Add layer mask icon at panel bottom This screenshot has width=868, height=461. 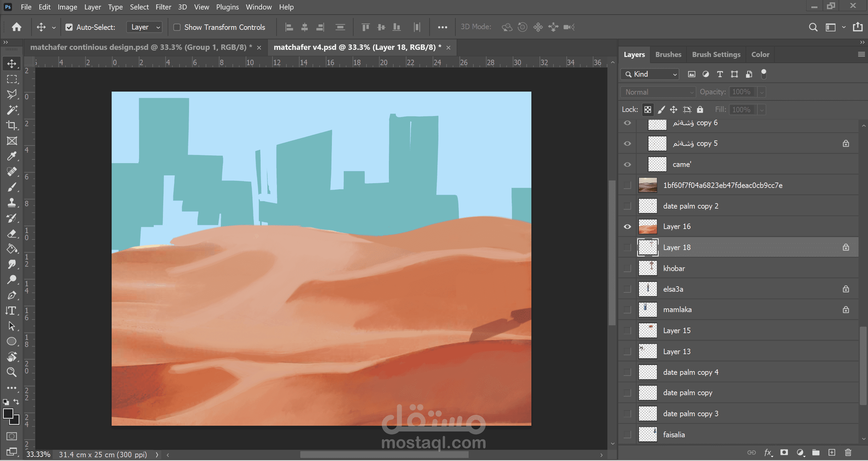[x=784, y=452]
